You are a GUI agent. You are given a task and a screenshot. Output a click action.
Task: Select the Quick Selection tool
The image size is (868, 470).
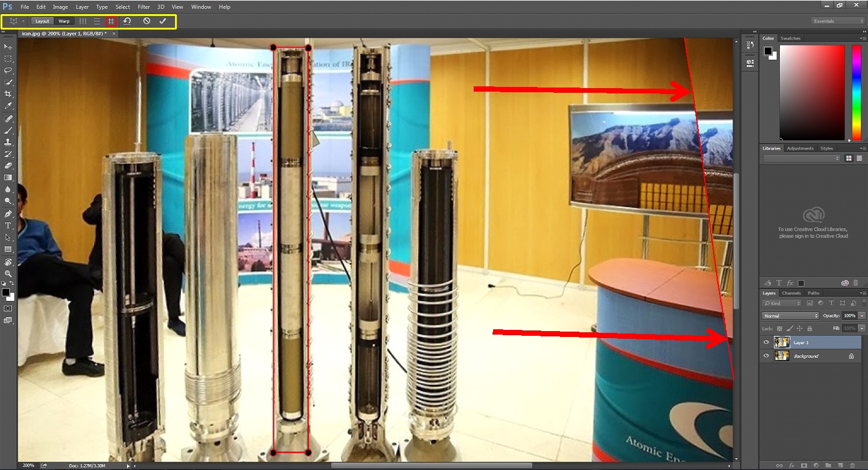(x=8, y=82)
